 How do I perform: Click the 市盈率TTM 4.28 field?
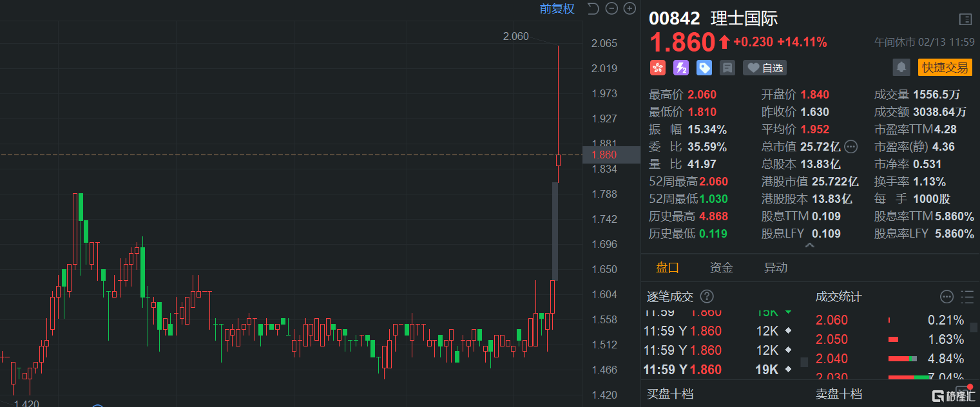(916, 129)
